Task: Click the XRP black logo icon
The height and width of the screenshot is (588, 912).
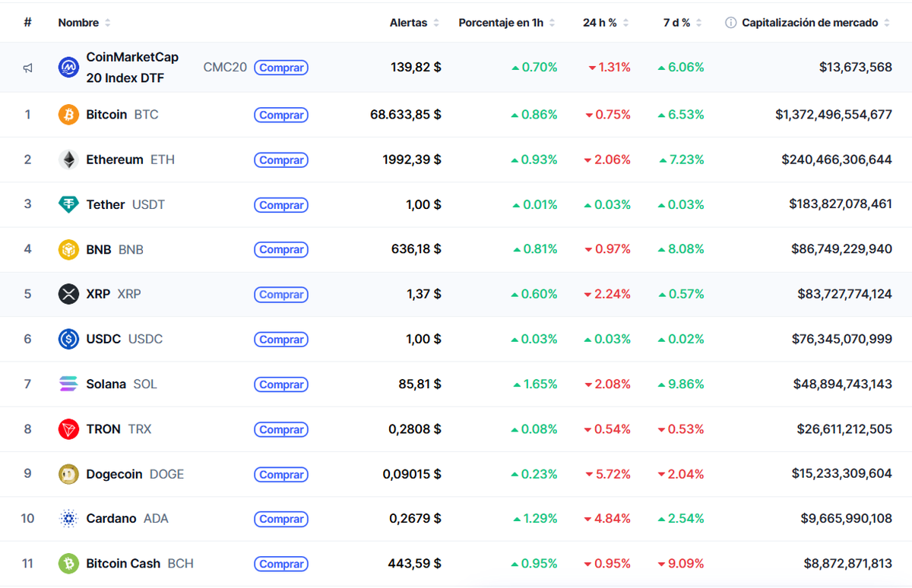Action: pyautogui.click(x=68, y=294)
